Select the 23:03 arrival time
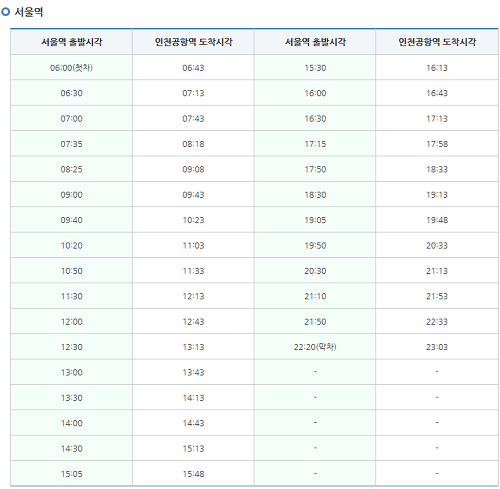This screenshot has width=500, height=489. (437, 347)
